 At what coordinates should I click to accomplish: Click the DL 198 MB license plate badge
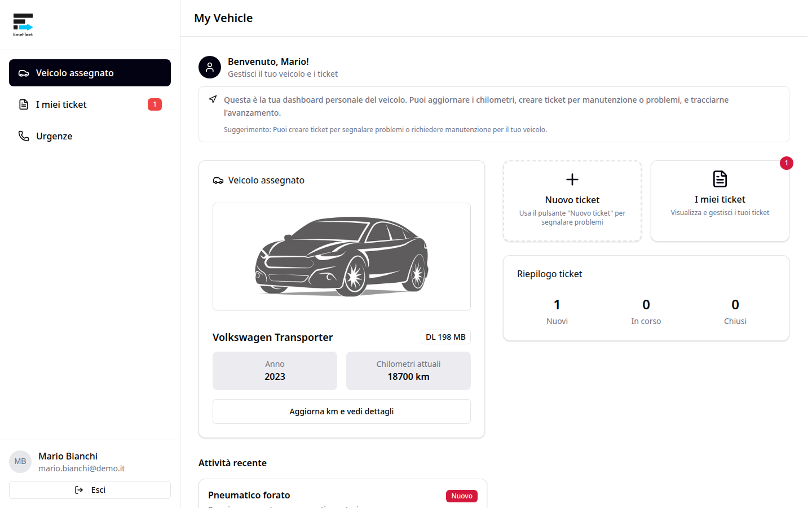pyautogui.click(x=445, y=337)
